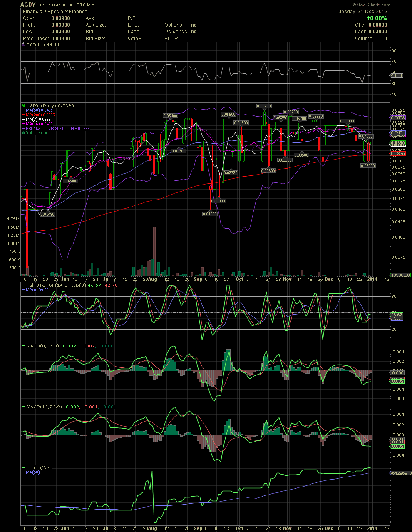Click the 0.05400 price callout

click(x=170, y=116)
